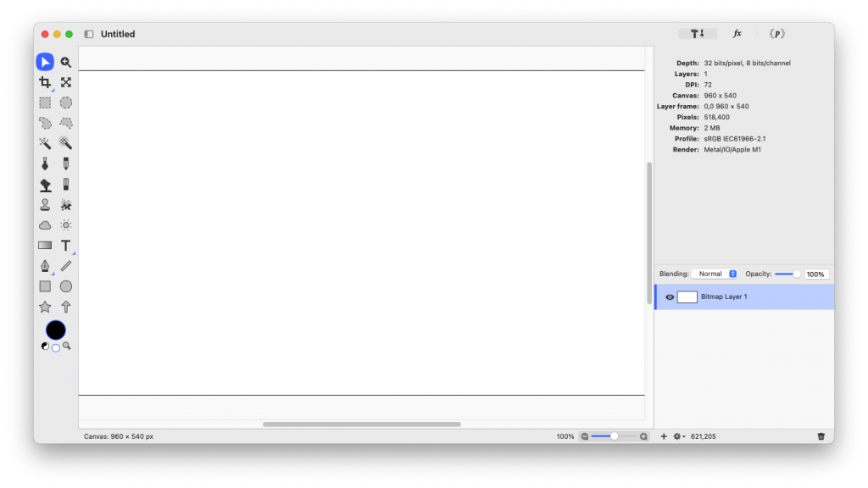Click the vertical canvas scrollbar
Image resolution: width=868 pixels, height=488 pixels.
(649, 233)
